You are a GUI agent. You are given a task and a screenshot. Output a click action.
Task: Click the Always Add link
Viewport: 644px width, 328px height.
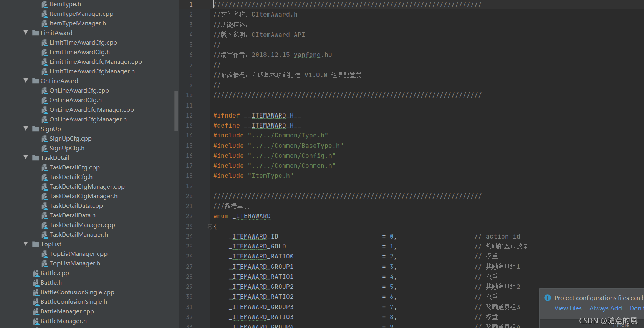(606, 308)
